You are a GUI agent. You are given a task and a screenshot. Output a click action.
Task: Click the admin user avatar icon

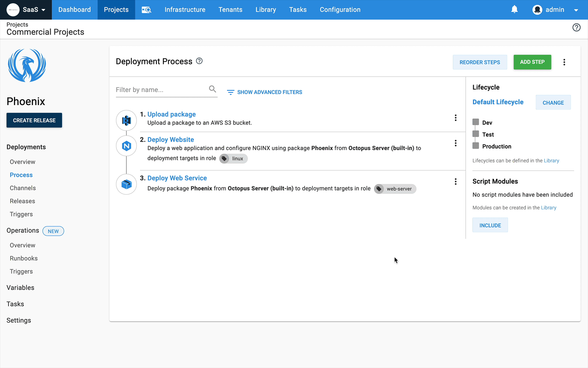coord(537,10)
